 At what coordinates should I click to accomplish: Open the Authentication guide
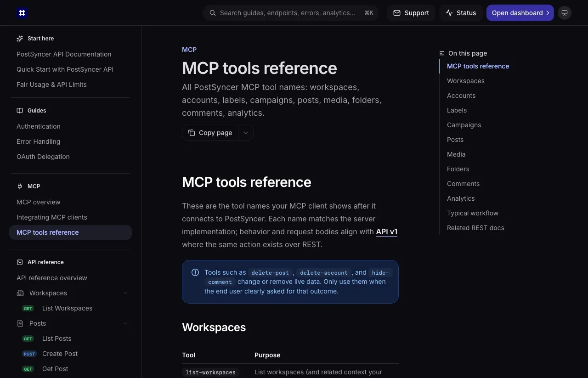coord(39,126)
